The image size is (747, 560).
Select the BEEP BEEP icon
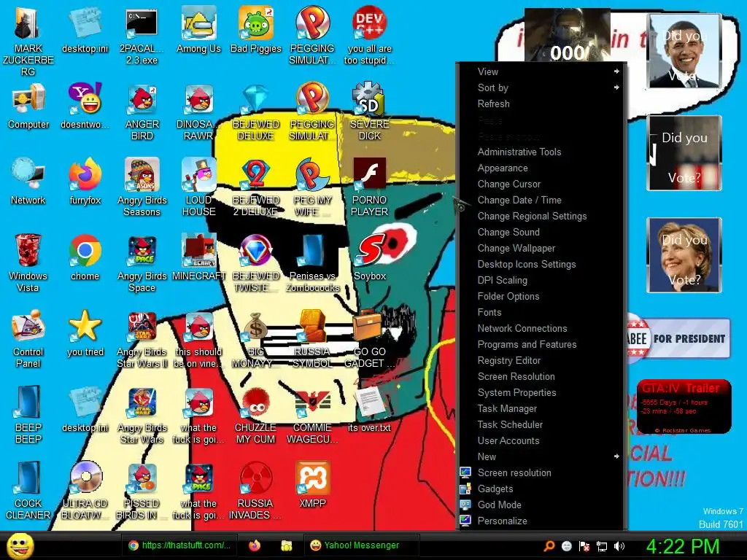point(28,414)
